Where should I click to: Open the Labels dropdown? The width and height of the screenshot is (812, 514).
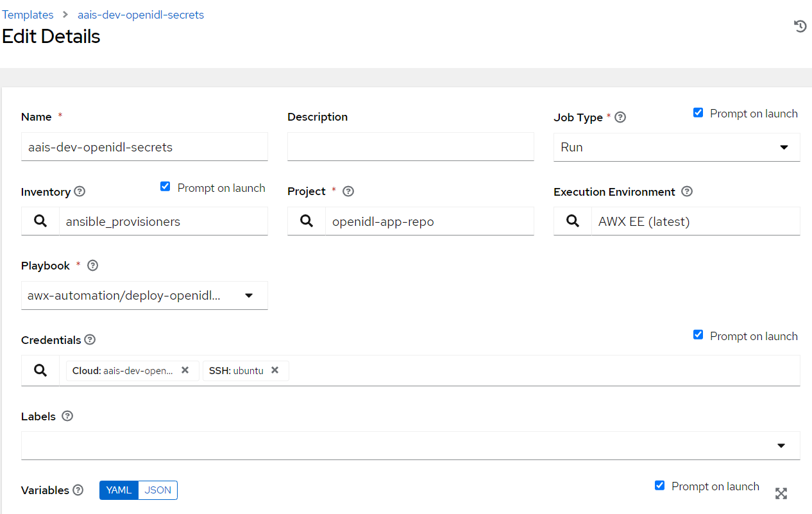[410, 445]
